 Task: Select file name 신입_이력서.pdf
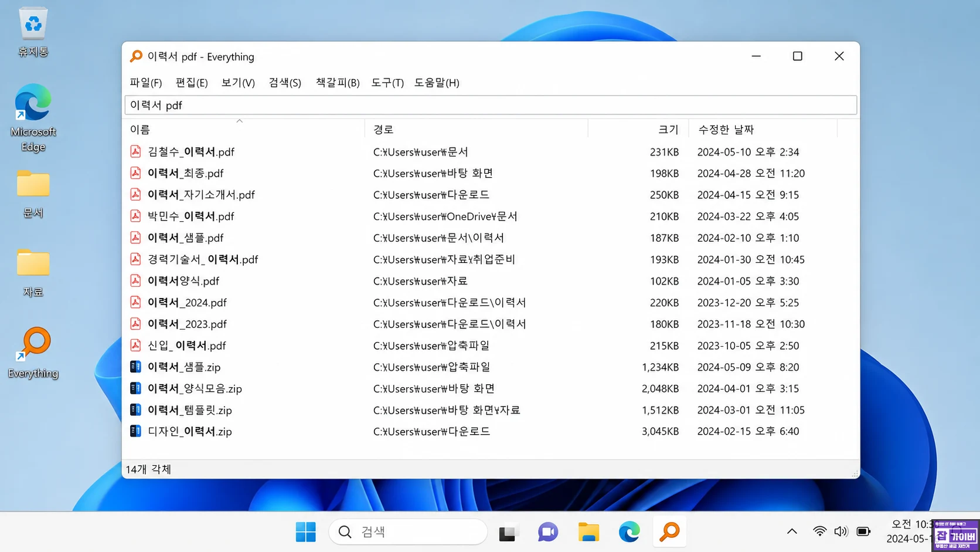click(187, 346)
